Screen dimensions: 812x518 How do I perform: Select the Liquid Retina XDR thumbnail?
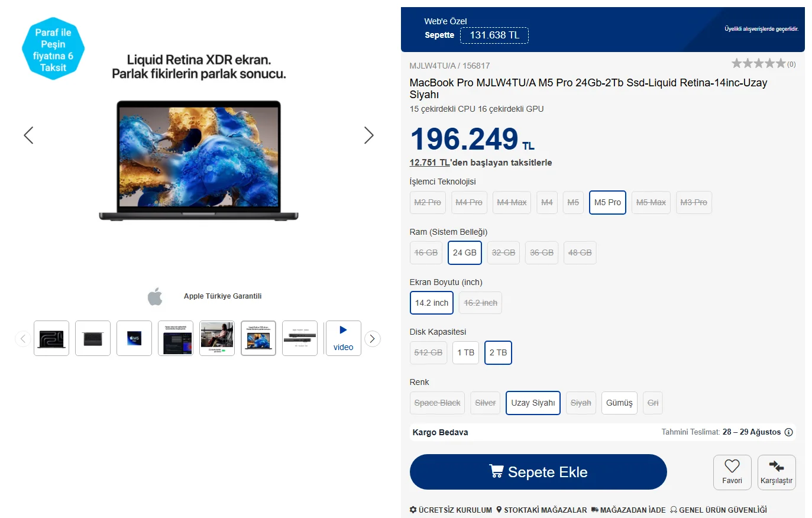tap(258, 338)
